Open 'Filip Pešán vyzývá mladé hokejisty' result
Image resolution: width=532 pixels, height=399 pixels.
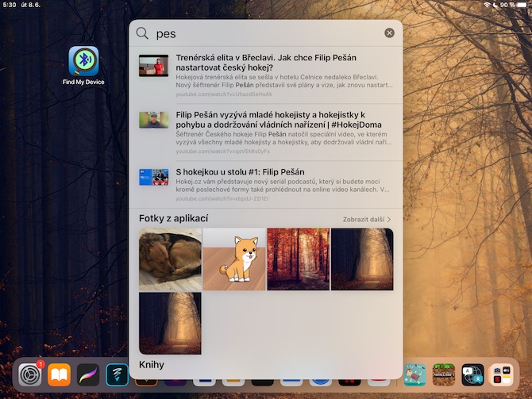coord(266,132)
